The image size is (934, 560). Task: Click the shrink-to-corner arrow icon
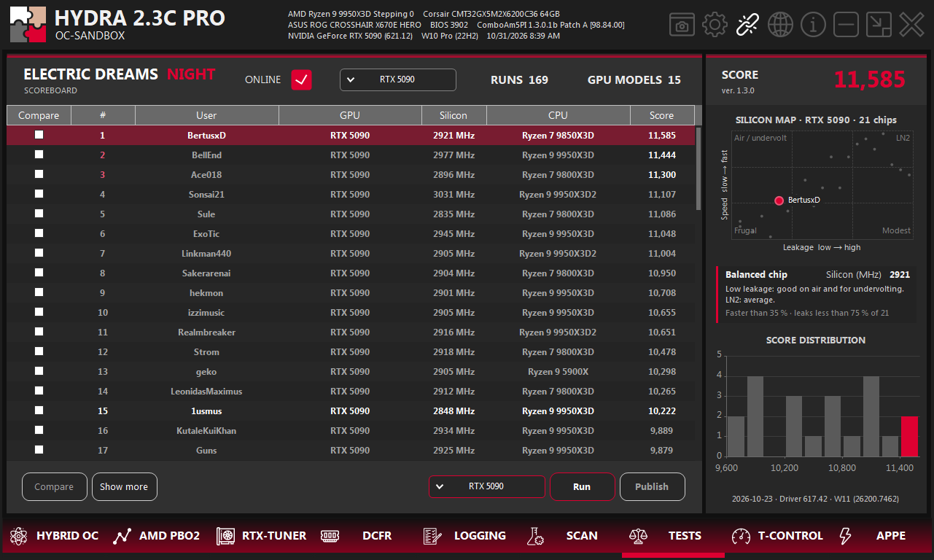879,25
